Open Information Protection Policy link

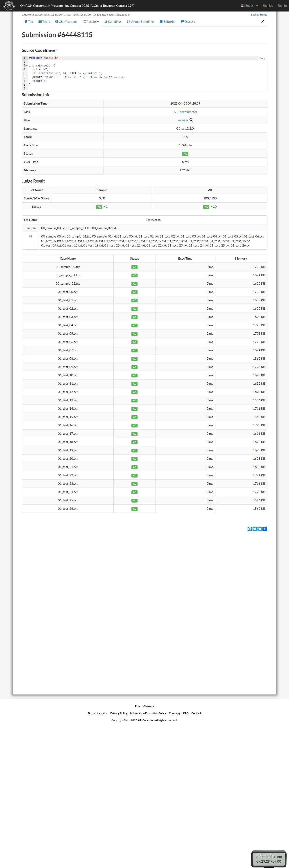point(148,713)
